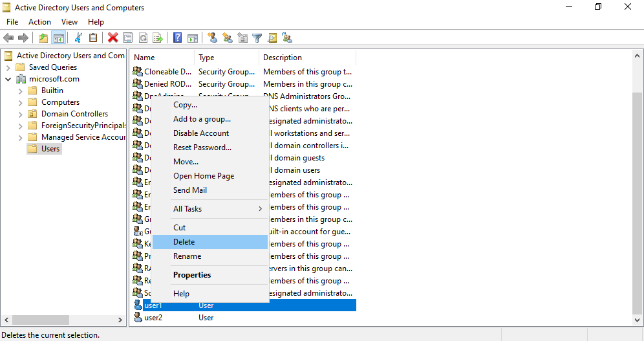This screenshot has height=341, width=644.
Task: Choose Help in the context menu
Action: click(x=210, y=294)
